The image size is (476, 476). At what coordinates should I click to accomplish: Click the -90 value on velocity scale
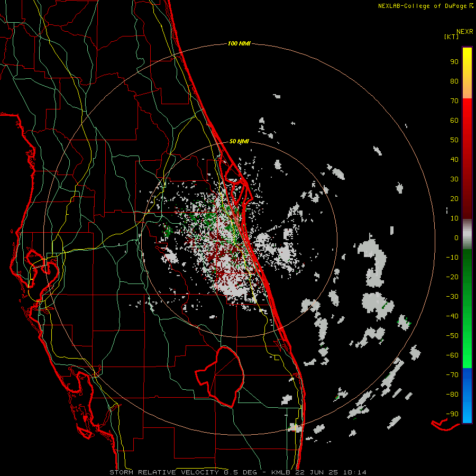click(x=452, y=414)
